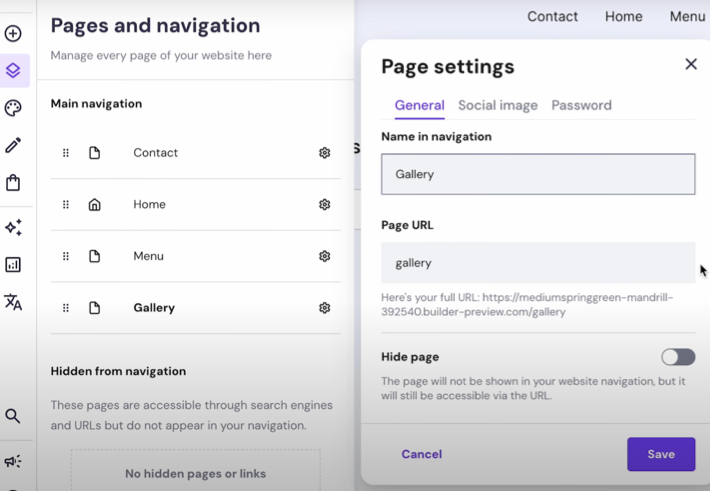Open the multilingual translate icon
710x491 pixels.
coord(13,302)
